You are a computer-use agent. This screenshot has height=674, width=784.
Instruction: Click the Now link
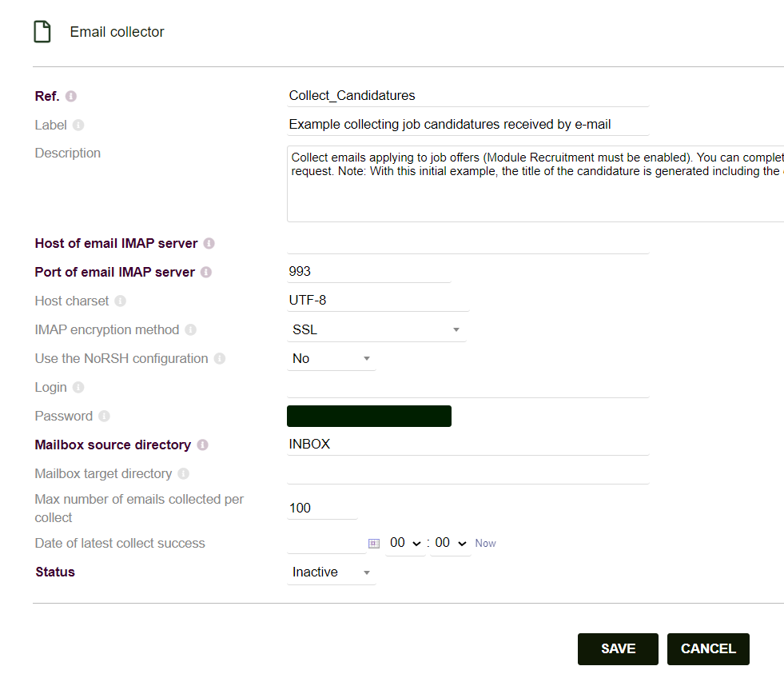[x=485, y=544]
